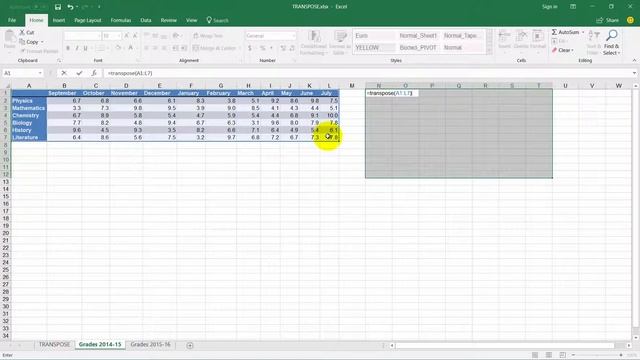
Task: Click the Percent Style icon
Action: (x=262, y=48)
